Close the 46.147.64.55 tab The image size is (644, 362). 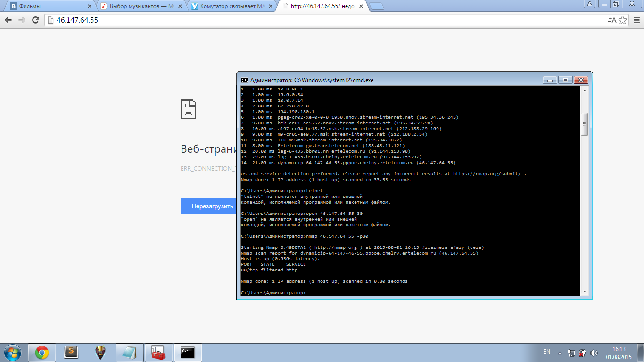361,7
